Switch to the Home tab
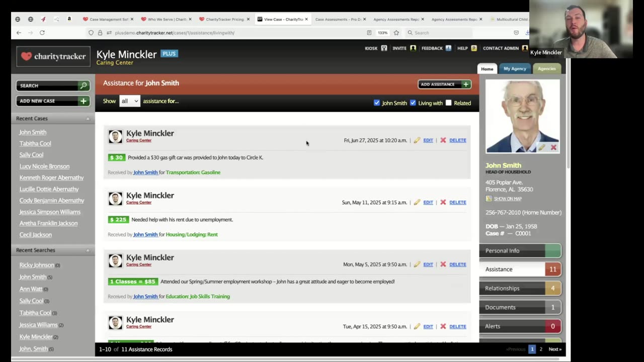 [487, 69]
